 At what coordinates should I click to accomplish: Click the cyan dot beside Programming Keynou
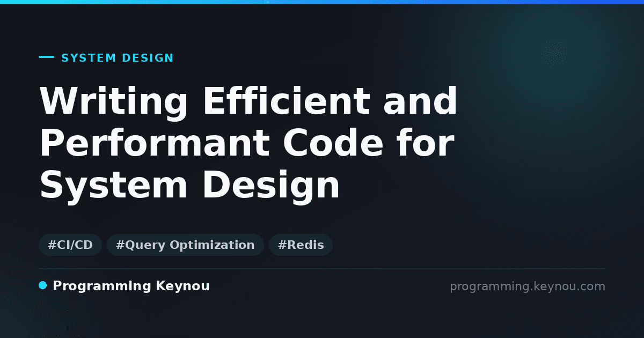(x=43, y=285)
